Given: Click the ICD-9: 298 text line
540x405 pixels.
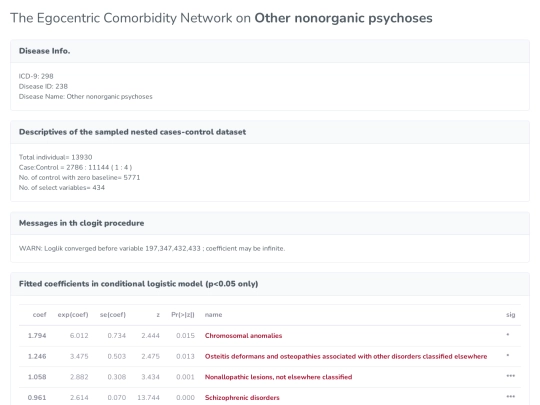Looking at the screenshot, I should (36, 76).
